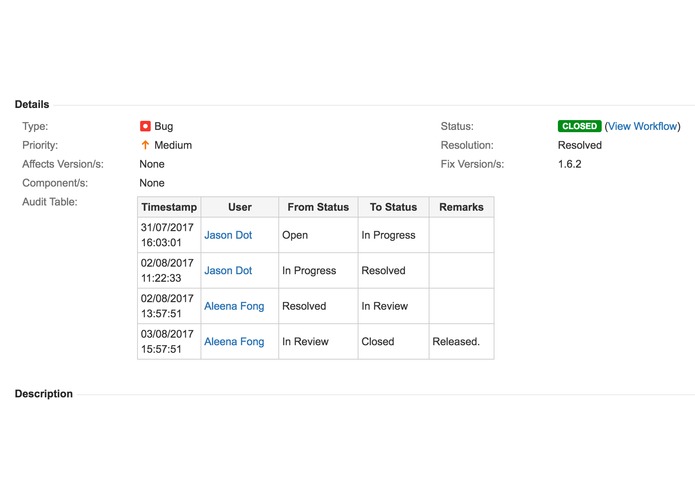
Task: Click In Review in the To Status column
Action: coord(384,306)
